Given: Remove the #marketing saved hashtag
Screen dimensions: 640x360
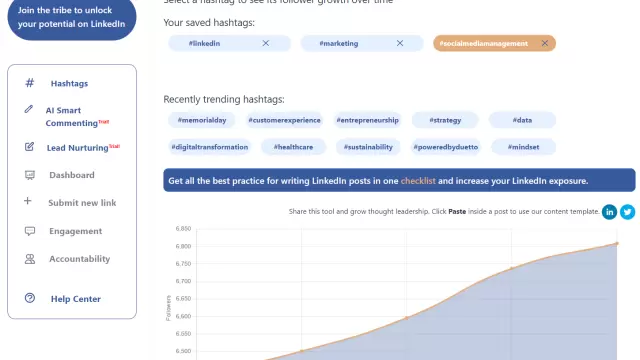Looking at the screenshot, I should coord(400,43).
